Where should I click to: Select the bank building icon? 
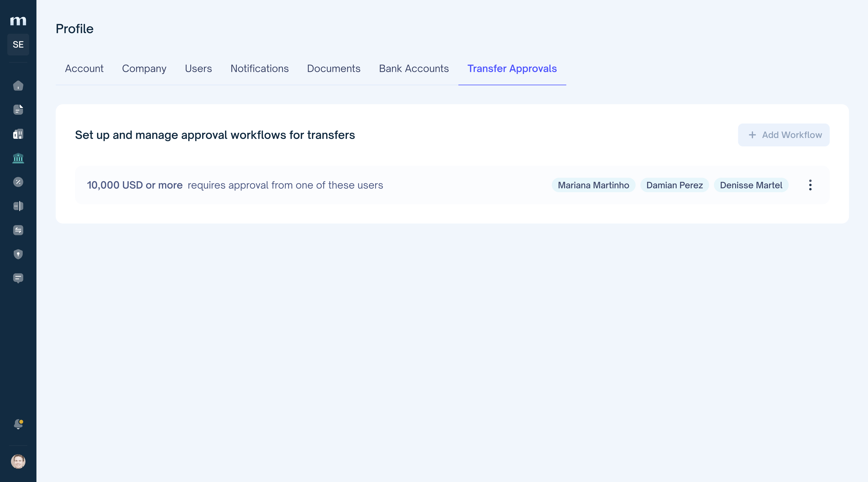[x=18, y=158]
